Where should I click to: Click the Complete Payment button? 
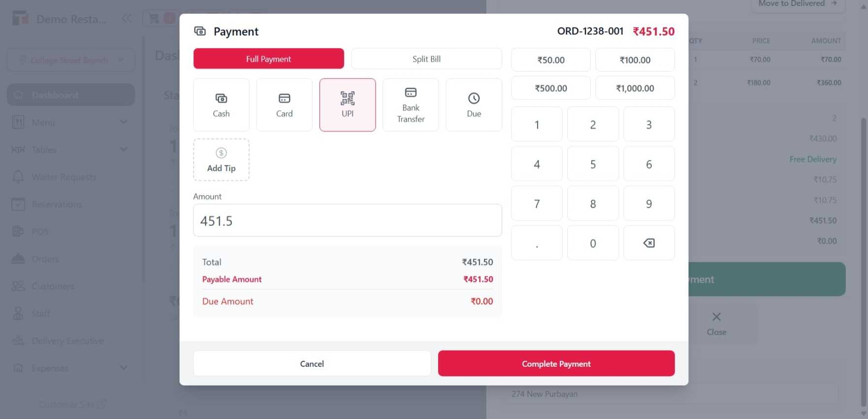tap(556, 363)
